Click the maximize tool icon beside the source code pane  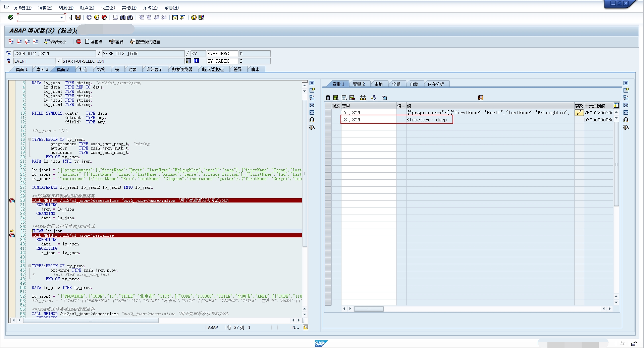[312, 105]
